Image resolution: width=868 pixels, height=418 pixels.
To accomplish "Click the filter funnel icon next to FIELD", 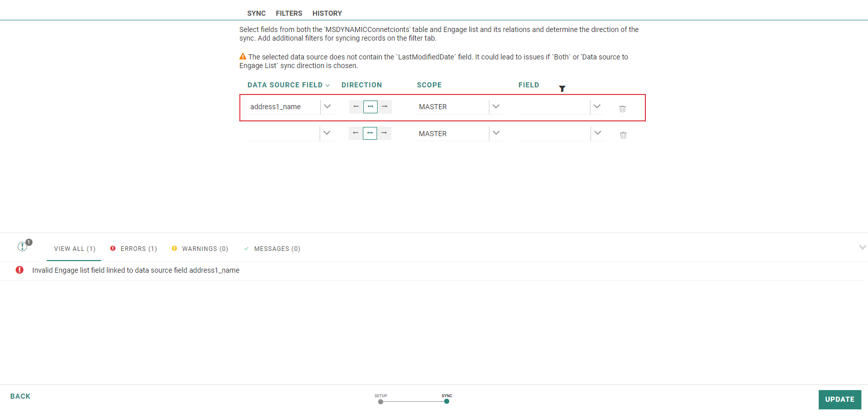I will pyautogui.click(x=562, y=89).
